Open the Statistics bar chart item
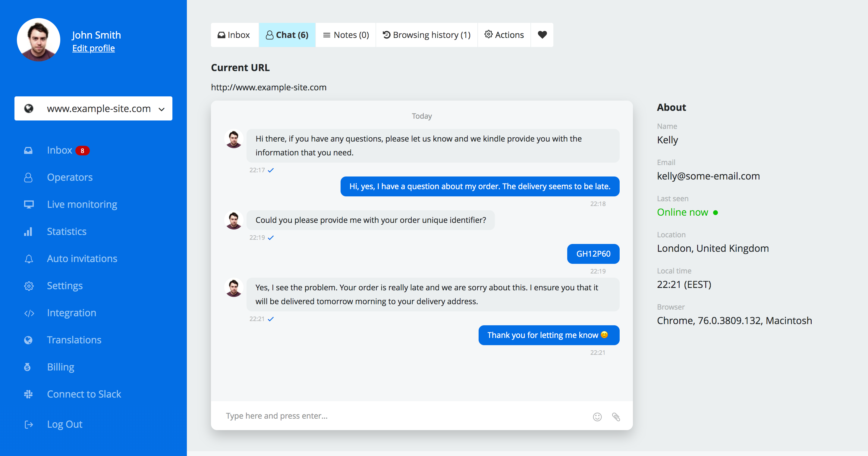Viewport: 868px width, 456px height. tap(66, 231)
